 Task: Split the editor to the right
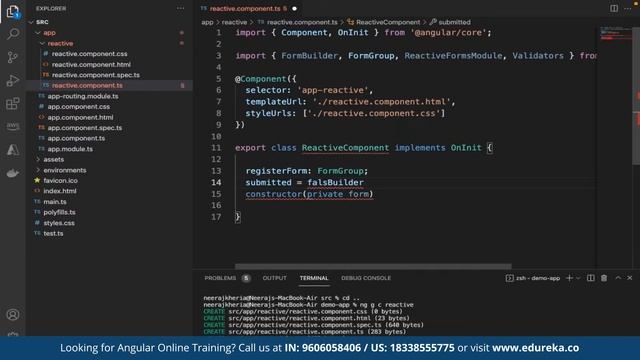[613, 8]
